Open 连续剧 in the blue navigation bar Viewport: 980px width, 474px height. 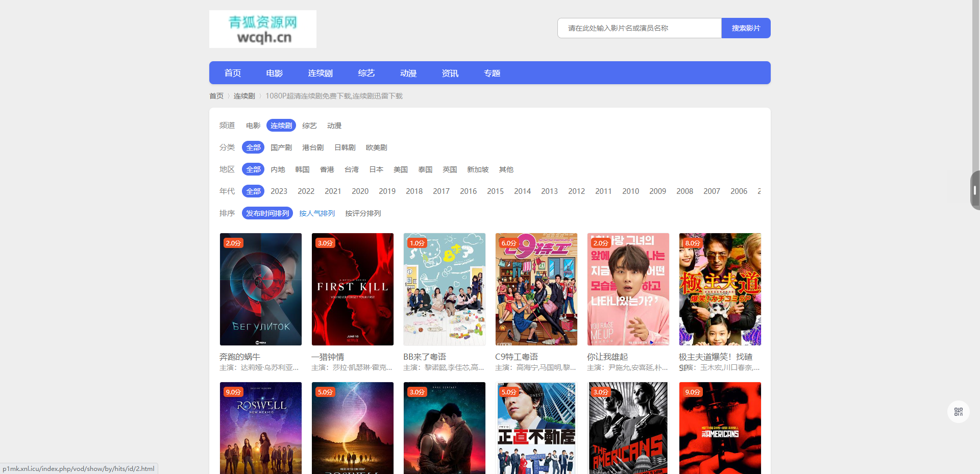321,73
